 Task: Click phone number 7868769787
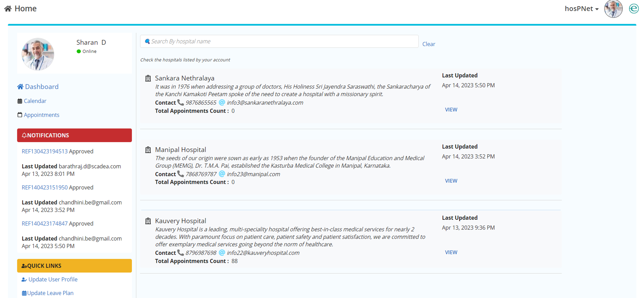(x=201, y=174)
